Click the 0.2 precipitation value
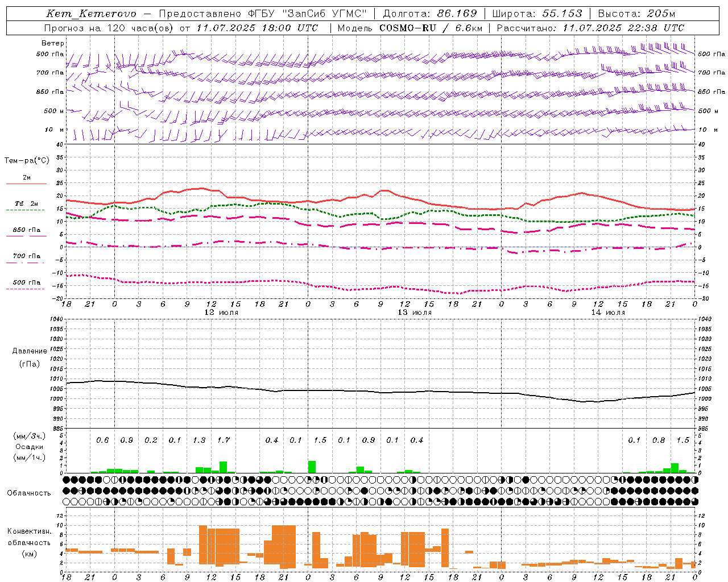 click(x=151, y=440)
